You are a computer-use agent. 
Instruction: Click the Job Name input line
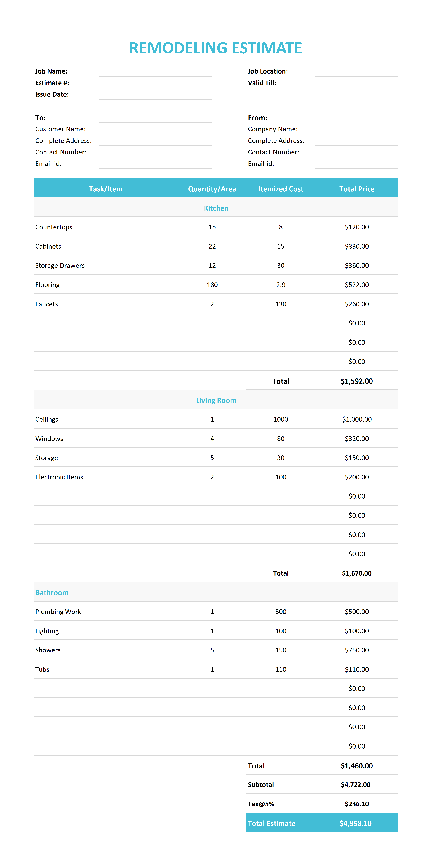155,71
